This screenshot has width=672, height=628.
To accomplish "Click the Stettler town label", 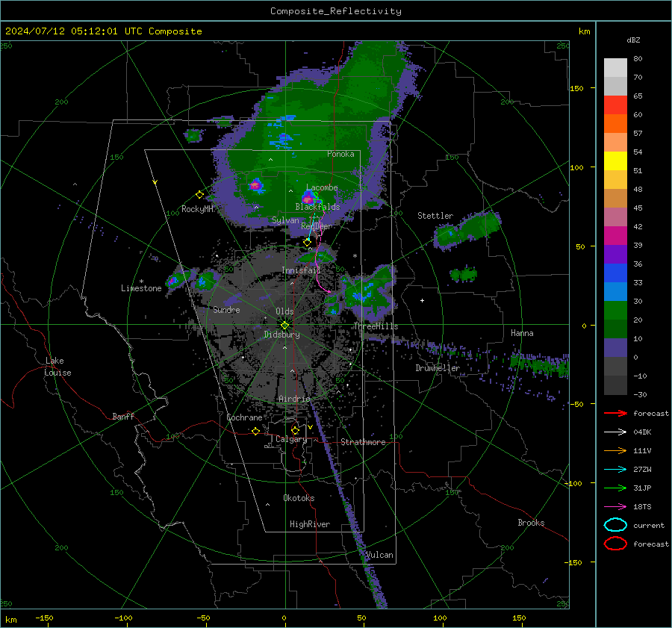I will (x=435, y=216).
